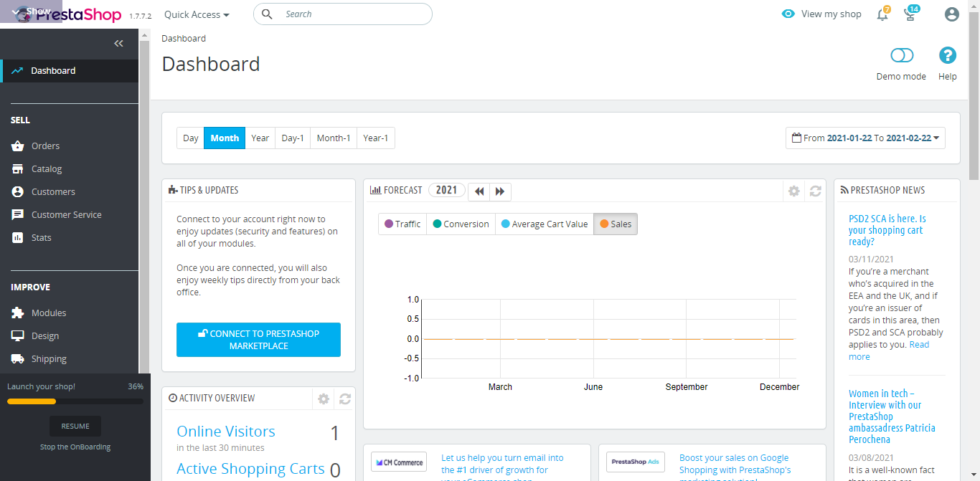This screenshot has height=481, width=980.
Task: Go to previous forecast year
Action: click(x=479, y=191)
